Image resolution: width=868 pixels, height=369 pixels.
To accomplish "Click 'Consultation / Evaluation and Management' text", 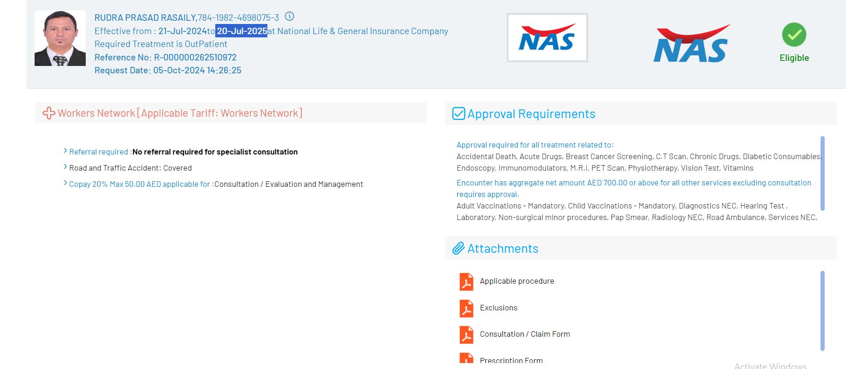I will [x=289, y=184].
